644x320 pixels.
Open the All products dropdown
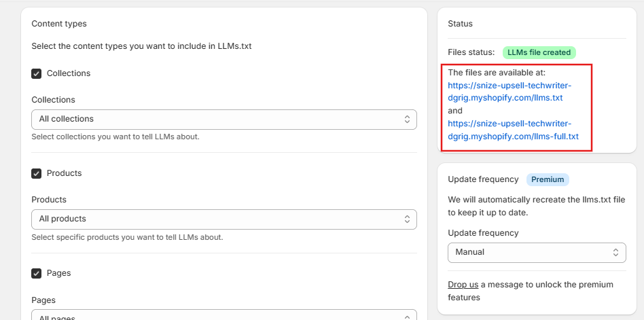click(223, 219)
